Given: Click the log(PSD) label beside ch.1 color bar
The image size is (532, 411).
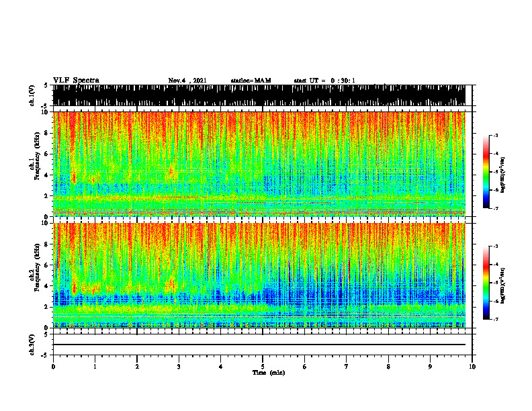Looking at the screenshot, I should pos(503,175).
